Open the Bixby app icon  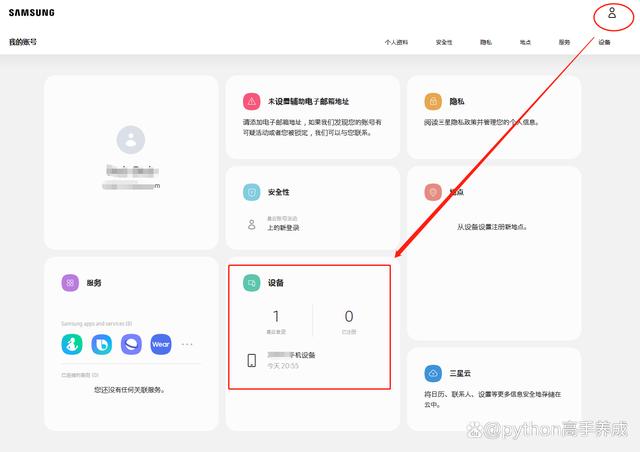102,344
